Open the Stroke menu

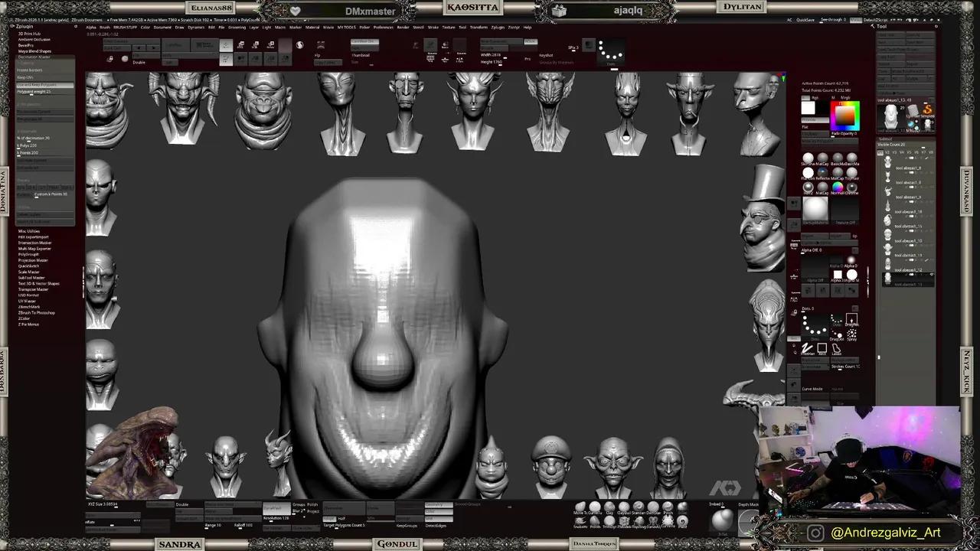[x=433, y=27]
